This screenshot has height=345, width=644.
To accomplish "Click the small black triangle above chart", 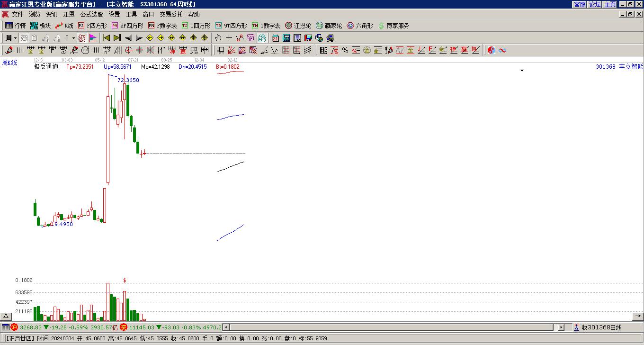I will point(522,71).
